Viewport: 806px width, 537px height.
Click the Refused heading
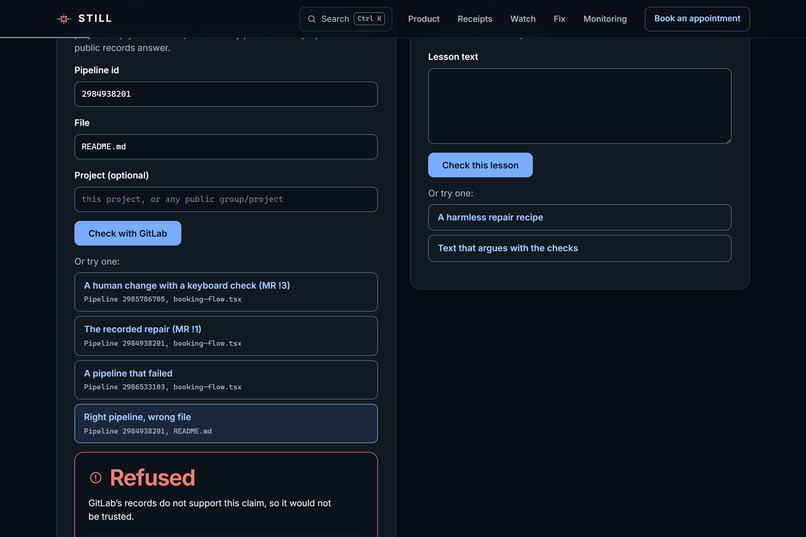[x=152, y=477]
